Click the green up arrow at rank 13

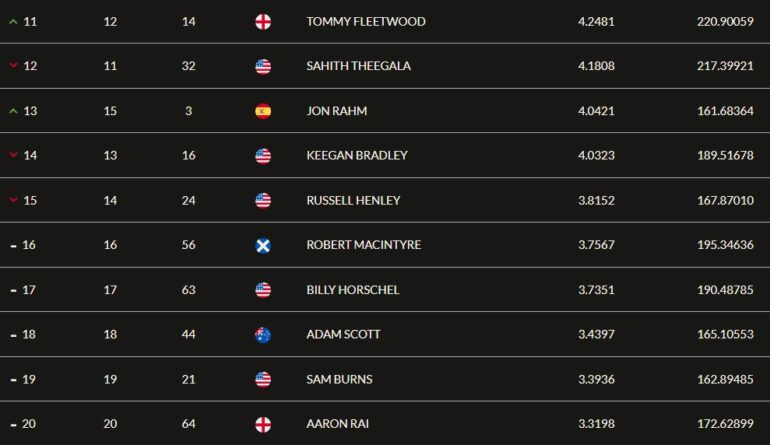point(13,111)
